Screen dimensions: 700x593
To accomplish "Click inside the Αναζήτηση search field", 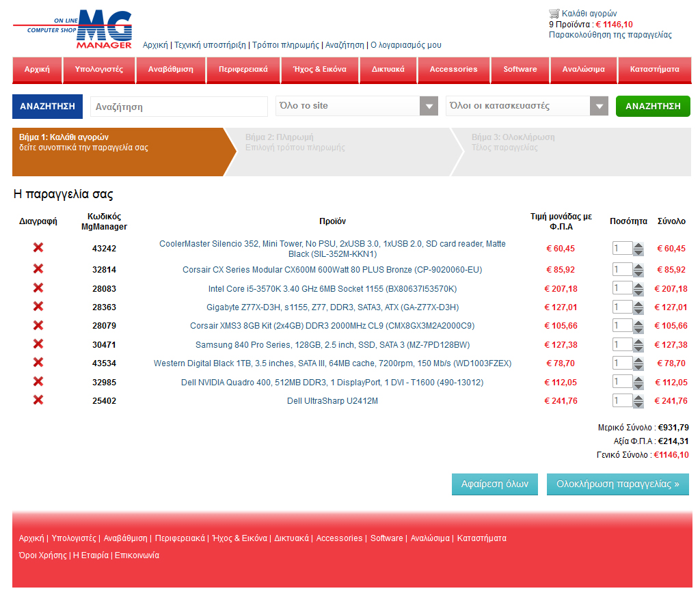I will 179,107.
